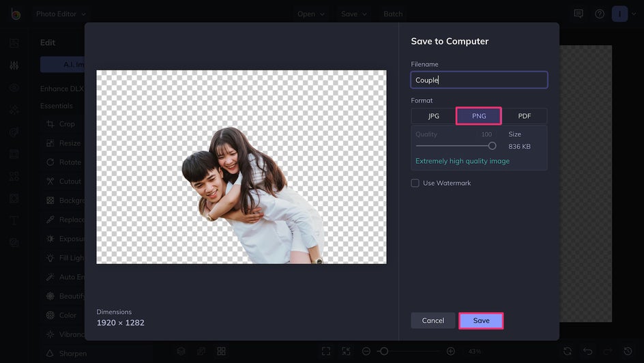
Task: Click the zoom out minus icon
Action: coord(366,351)
